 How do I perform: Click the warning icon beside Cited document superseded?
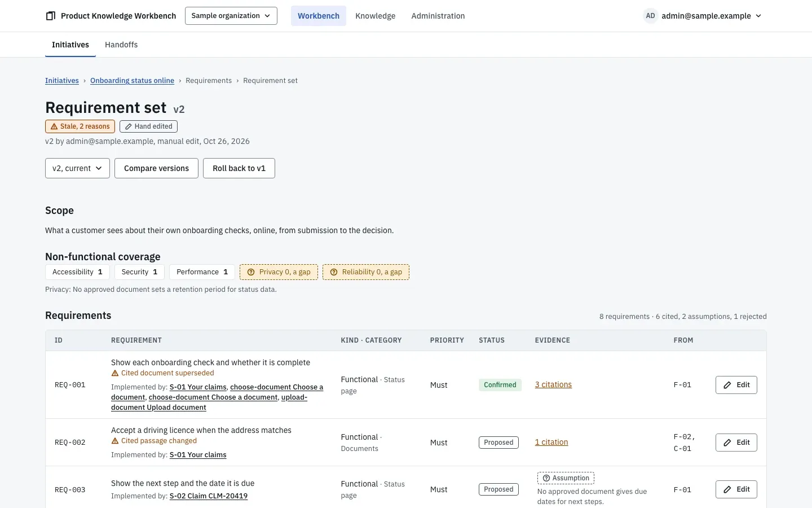pyautogui.click(x=115, y=373)
